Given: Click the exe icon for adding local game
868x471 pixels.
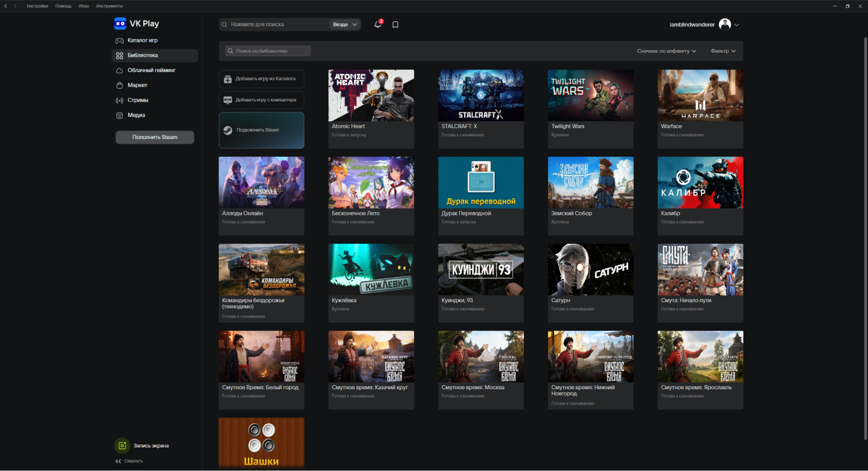Looking at the screenshot, I should coord(228,100).
